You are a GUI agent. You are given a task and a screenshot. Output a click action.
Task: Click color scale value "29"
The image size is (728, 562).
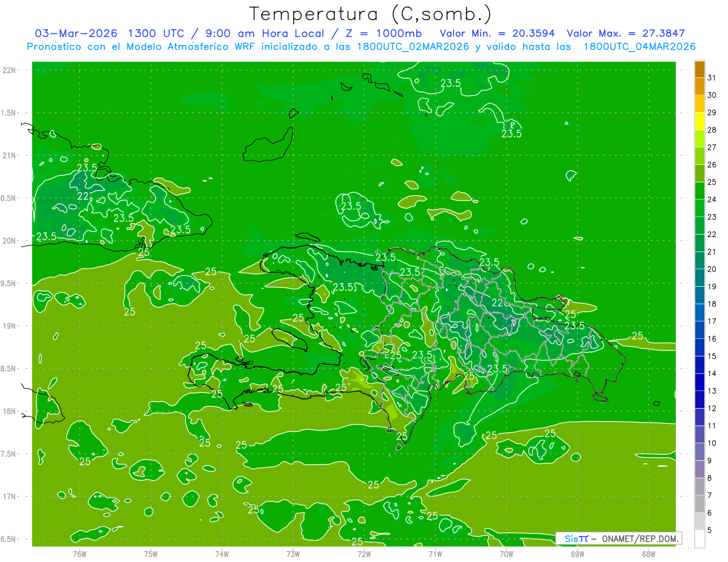(712, 112)
